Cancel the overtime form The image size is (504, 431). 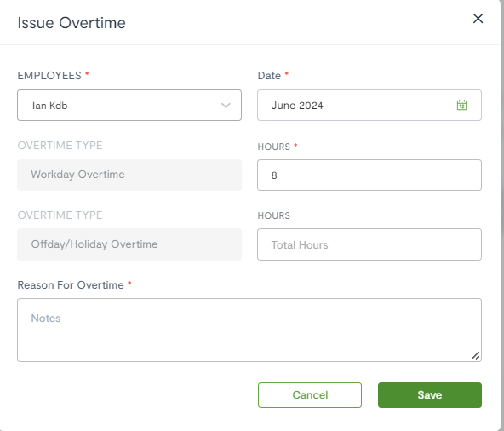(310, 395)
